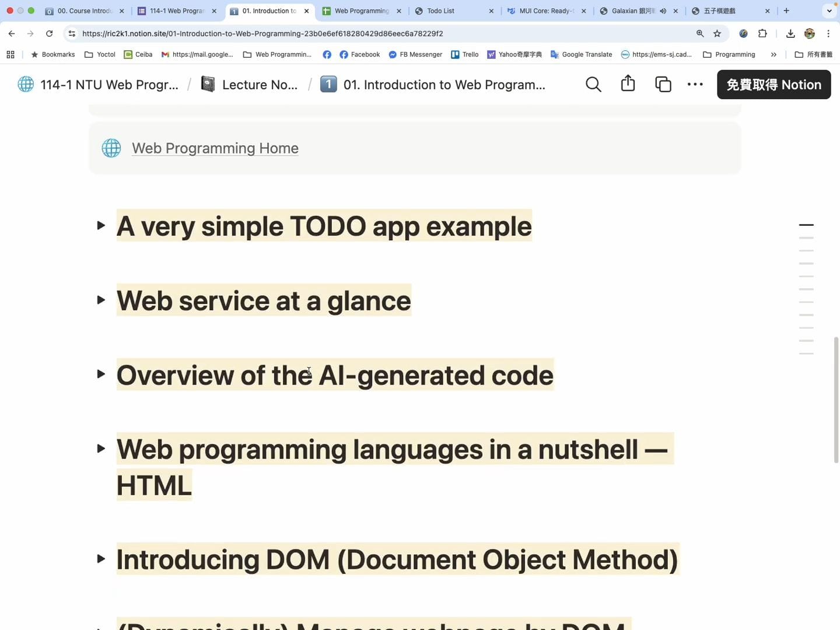Screen dimensions: 840x630
Task: Open the Notion page search icon
Action: coord(593,85)
